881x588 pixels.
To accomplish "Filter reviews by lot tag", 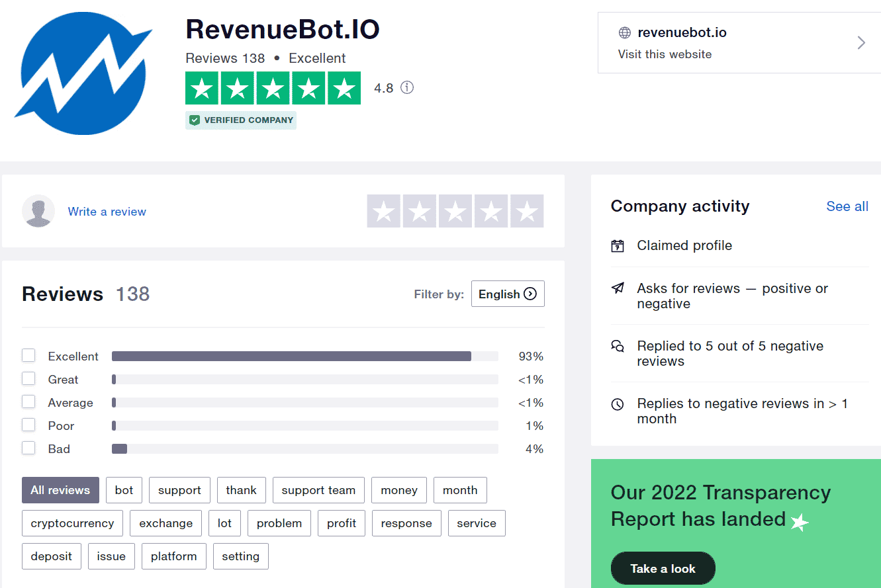I will tap(224, 523).
